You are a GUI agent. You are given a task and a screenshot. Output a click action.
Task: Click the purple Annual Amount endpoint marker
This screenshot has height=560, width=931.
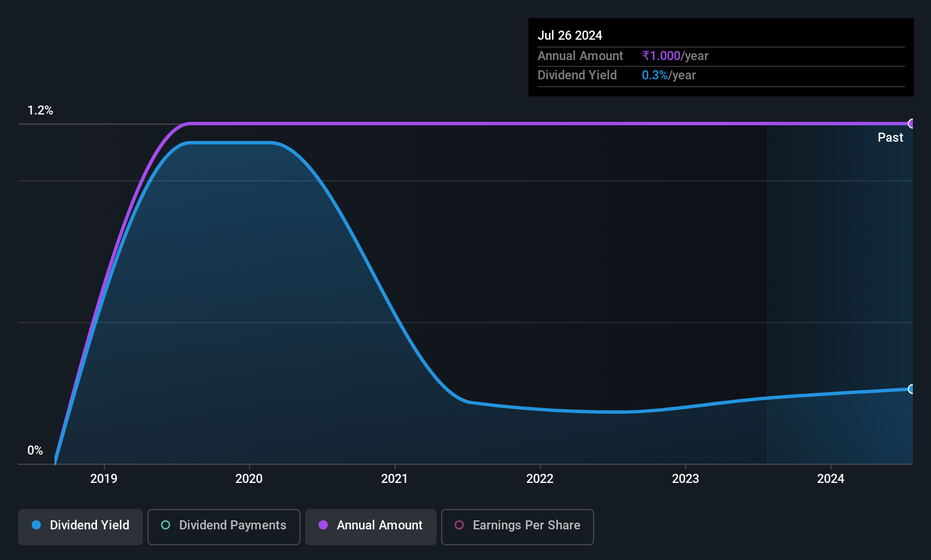pos(911,124)
